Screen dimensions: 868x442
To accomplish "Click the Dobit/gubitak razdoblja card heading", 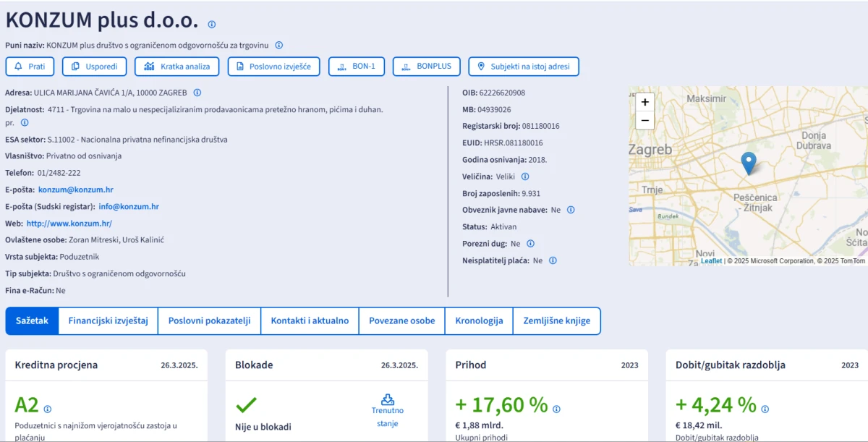I will point(731,365).
